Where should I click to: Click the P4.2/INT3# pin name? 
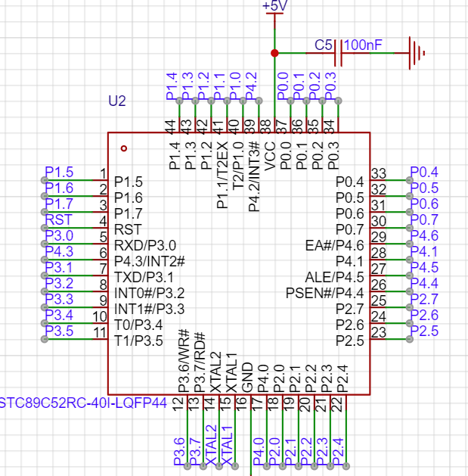pyautogui.click(x=254, y=176)
